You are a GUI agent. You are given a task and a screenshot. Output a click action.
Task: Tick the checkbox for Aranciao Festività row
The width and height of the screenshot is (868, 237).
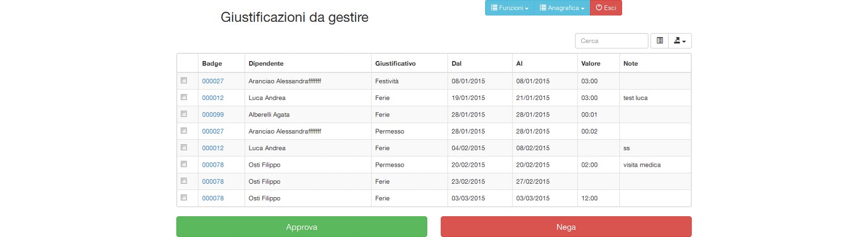[184, 81]
